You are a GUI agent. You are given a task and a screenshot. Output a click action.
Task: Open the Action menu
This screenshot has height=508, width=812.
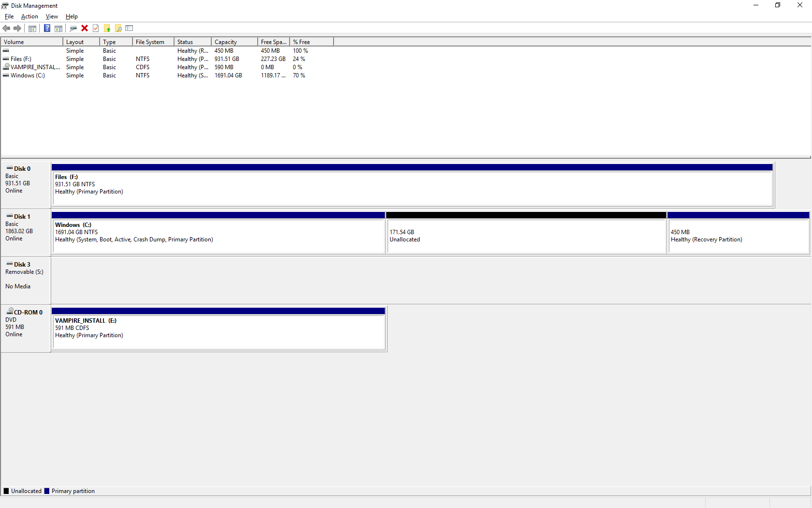(29, 16)
